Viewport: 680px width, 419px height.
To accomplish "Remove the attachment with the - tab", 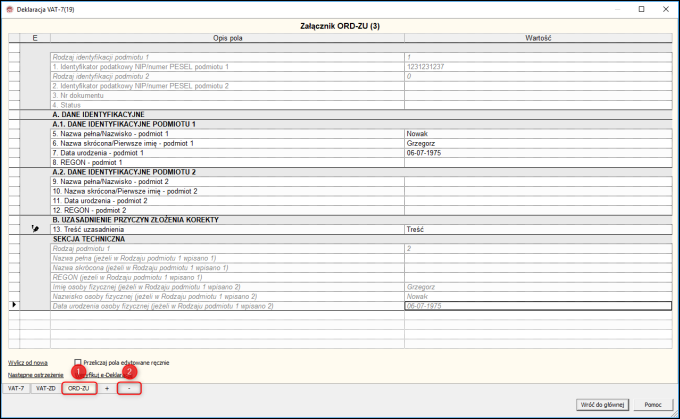I will (129, 388).
